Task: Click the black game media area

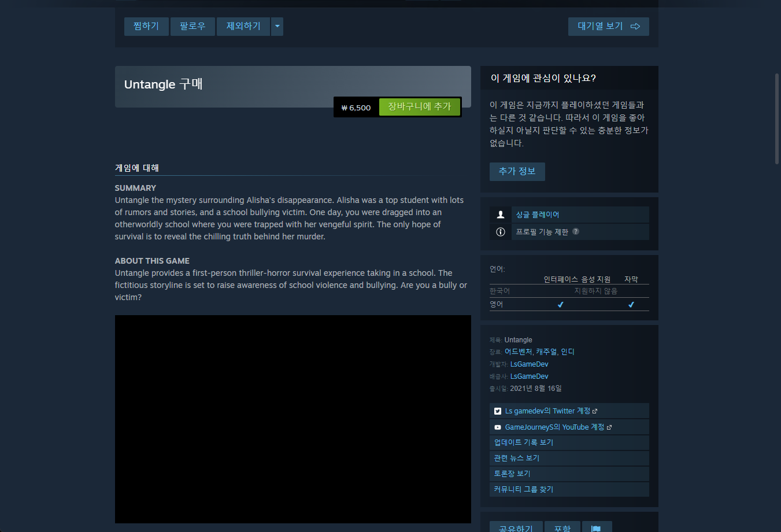Action: pos(293,419)
